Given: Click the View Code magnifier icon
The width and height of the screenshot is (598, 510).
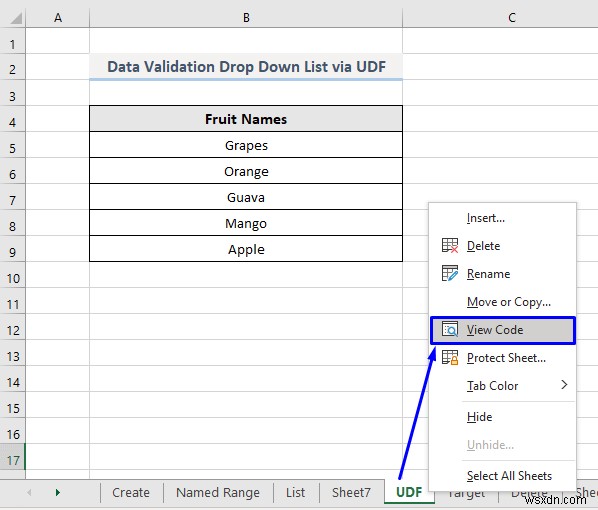Looking at the screenshot, I should pyautogui.click(x=450, y=329).
